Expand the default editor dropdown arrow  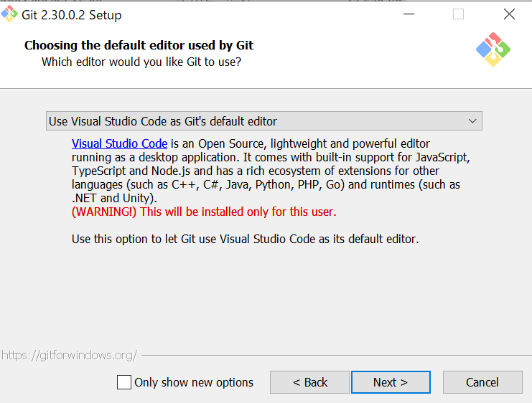(472, 121)
